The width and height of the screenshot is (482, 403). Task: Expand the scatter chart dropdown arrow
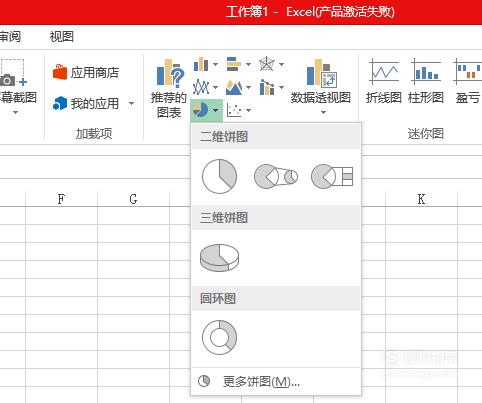tap(248, 110)
